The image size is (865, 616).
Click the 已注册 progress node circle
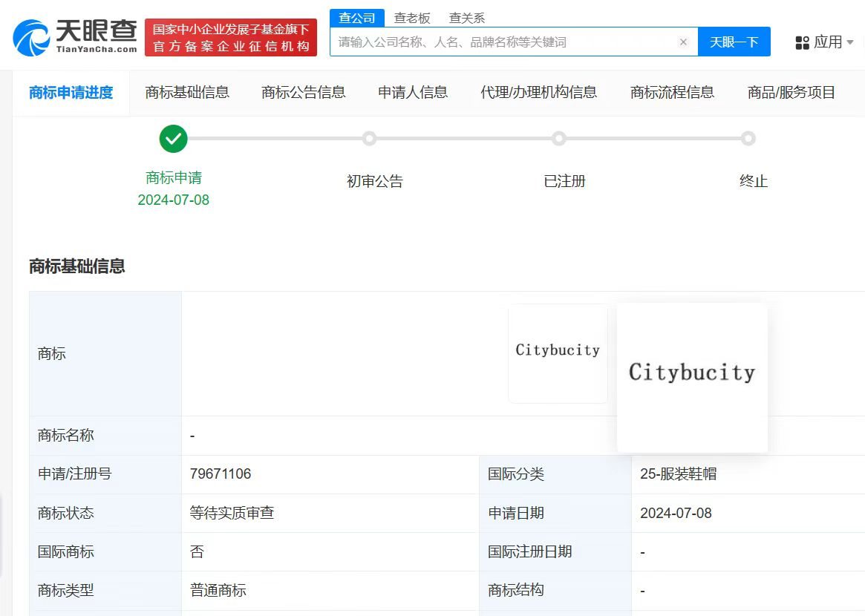(x=560, y=139)
